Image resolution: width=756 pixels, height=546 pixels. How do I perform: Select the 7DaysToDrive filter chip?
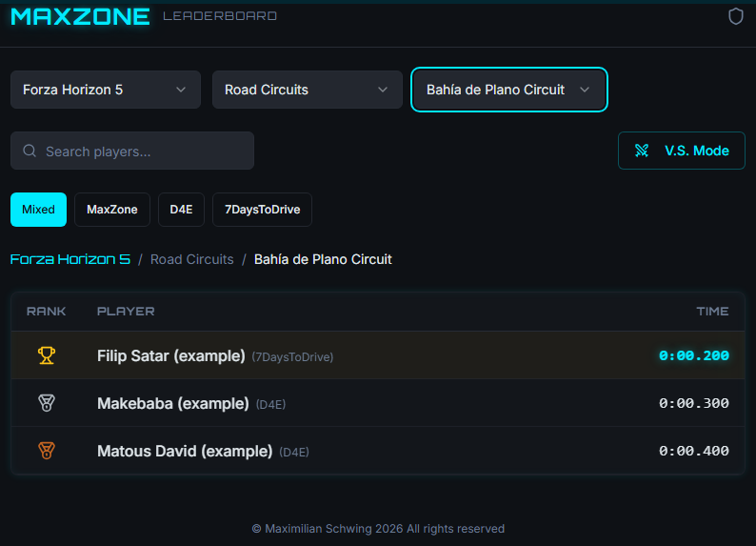click(262, 210)
